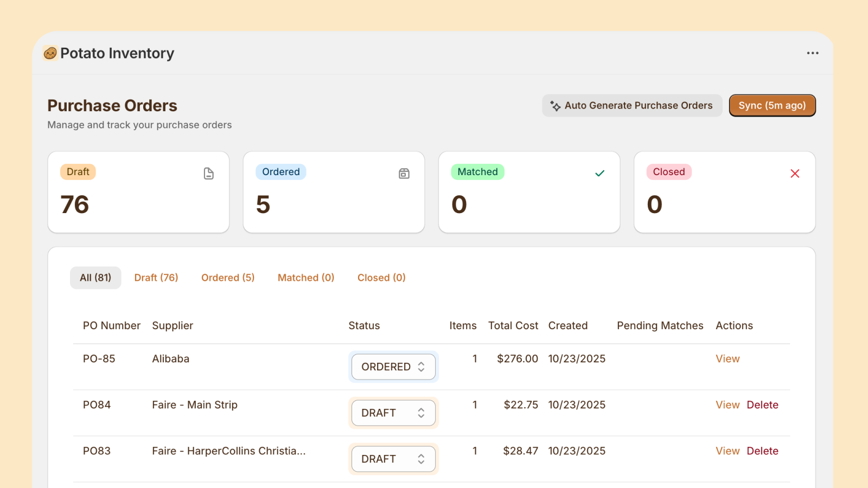Open the DRAFT status dropdown for PO83
The width and height of the screenshot is (868, 488).
tap(393, 459)
